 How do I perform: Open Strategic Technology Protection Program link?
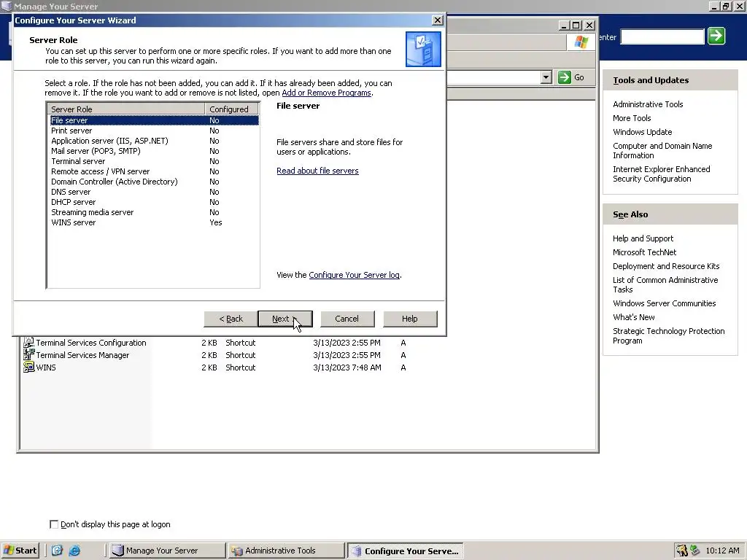(x=668, y=335)
